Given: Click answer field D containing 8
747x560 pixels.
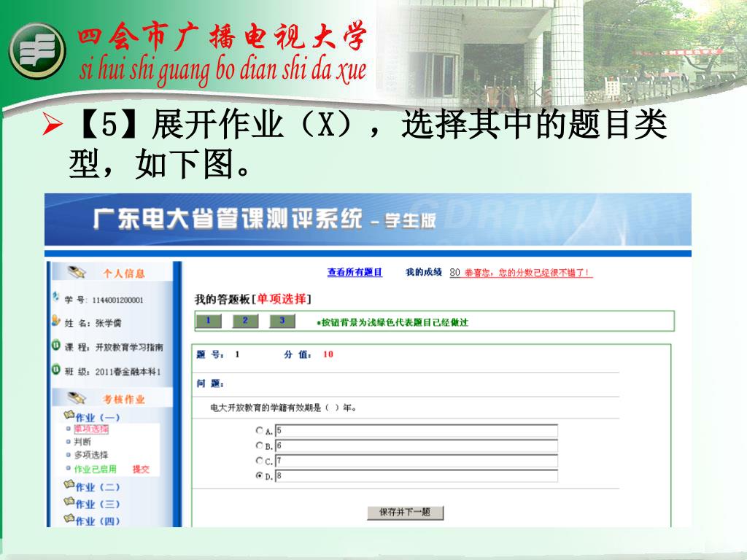Looking at the screenshot, I should 417,475.
